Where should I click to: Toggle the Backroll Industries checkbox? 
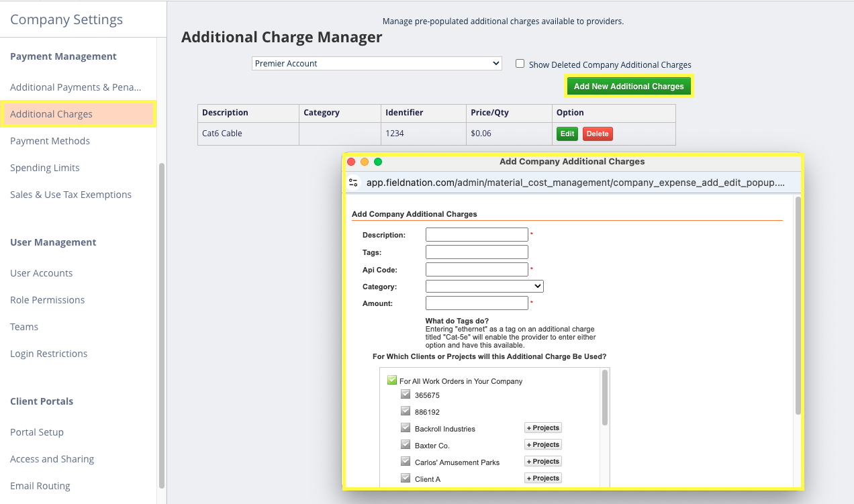click(406, 428)
